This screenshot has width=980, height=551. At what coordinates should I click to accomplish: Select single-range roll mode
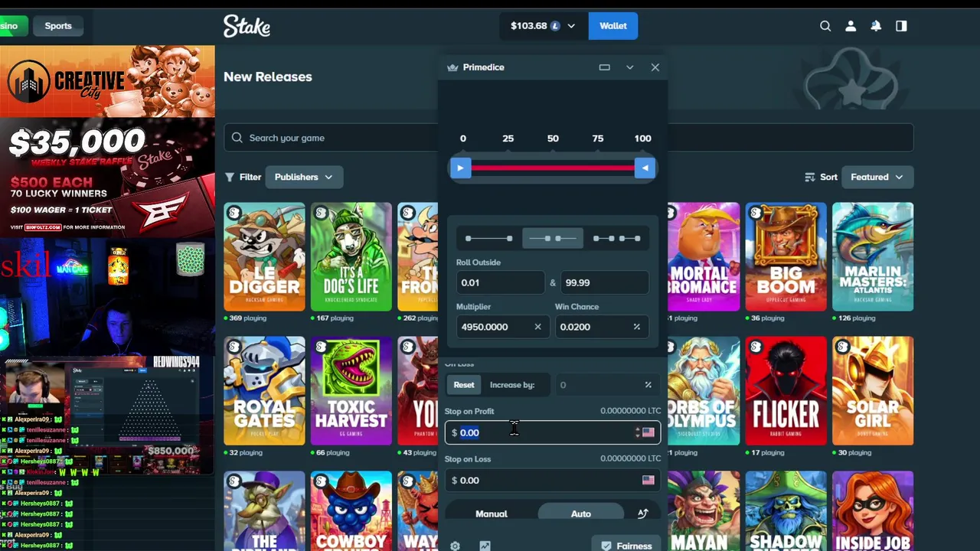pyautogui.click(x=488, y=239)
